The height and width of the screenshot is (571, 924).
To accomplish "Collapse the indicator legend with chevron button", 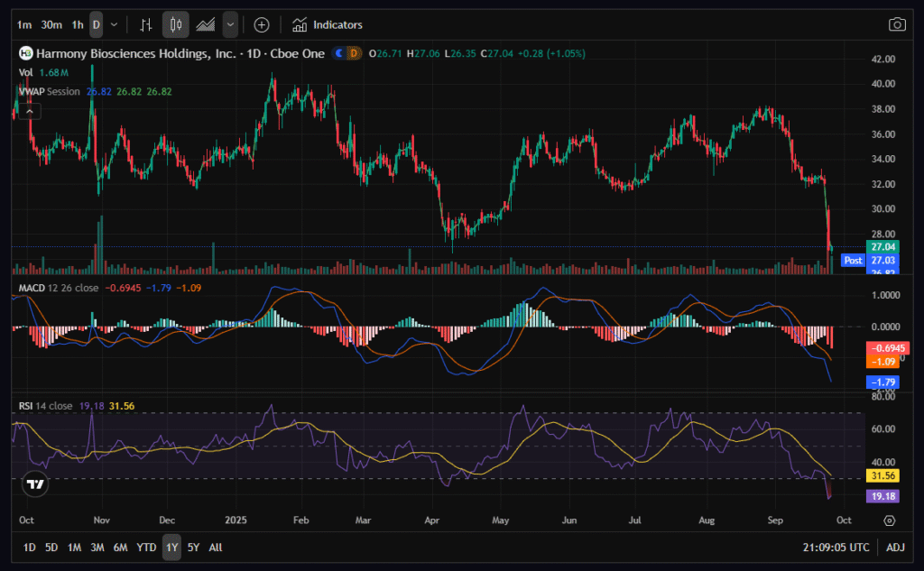I will [x=31, y=111].
